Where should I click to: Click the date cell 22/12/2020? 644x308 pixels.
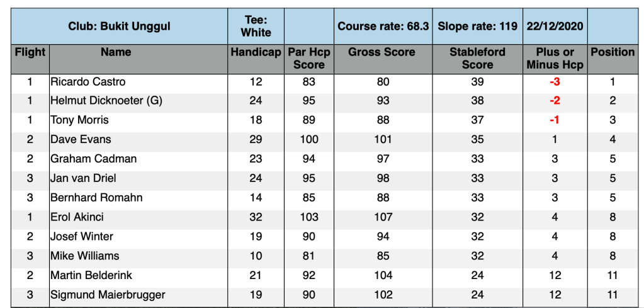tap(555, 26)
